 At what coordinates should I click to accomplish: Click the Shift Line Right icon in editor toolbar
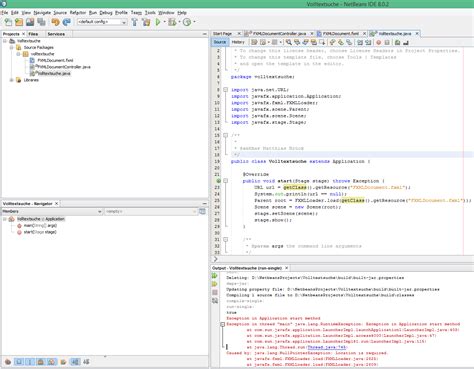pos(368,42)
